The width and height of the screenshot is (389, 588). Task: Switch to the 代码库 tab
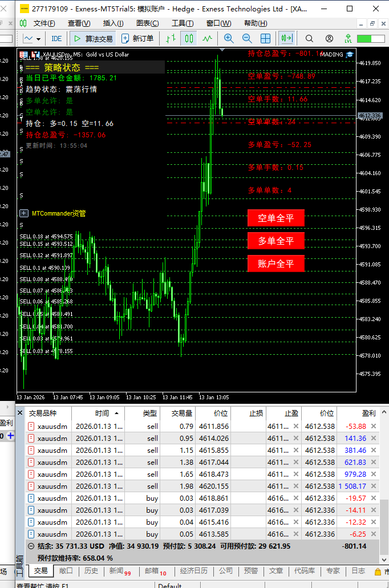click(305, 571)
